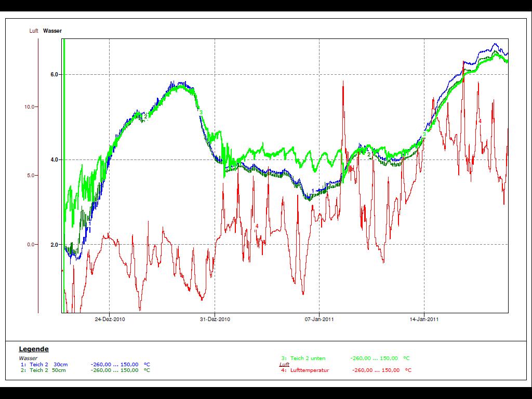The width and height of the screenshot is (532, 399).
Task: Click the Wasser group label in legend
Action: pyautogui.click(x=28, y=358)
